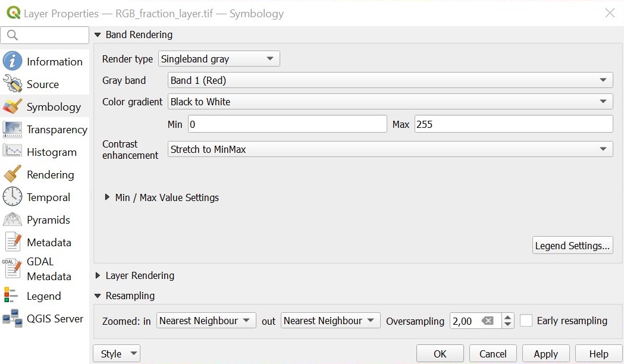Enable the Early resampling checkbox
The height and width of the screenshot is (364, 624).
click(526, 321)
